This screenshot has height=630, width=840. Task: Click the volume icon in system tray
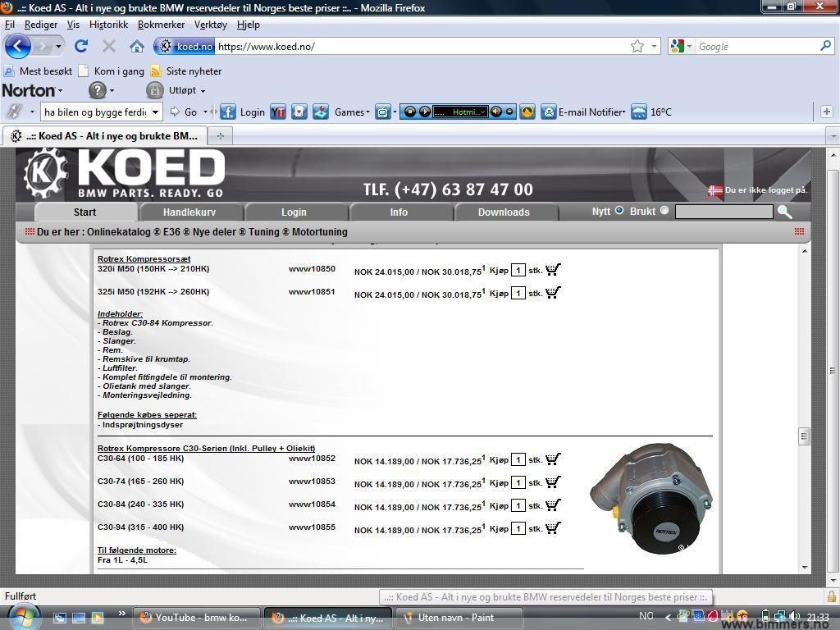point(794,617)
